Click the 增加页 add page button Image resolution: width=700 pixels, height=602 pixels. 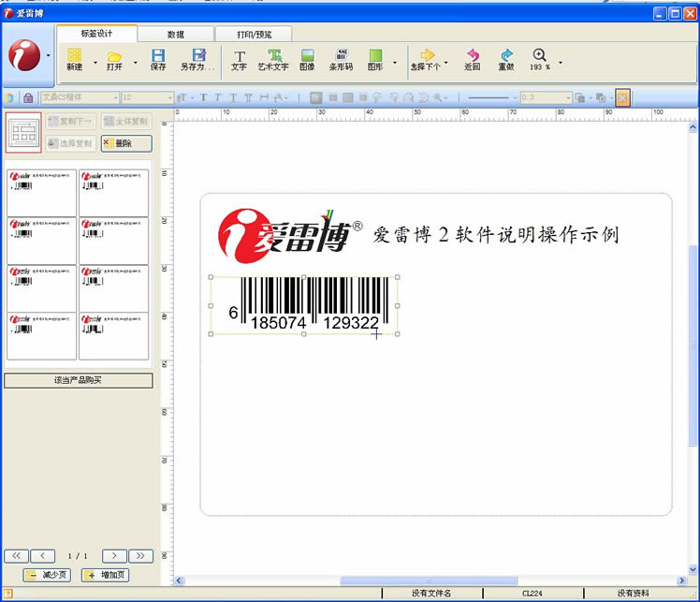point(106,575)
